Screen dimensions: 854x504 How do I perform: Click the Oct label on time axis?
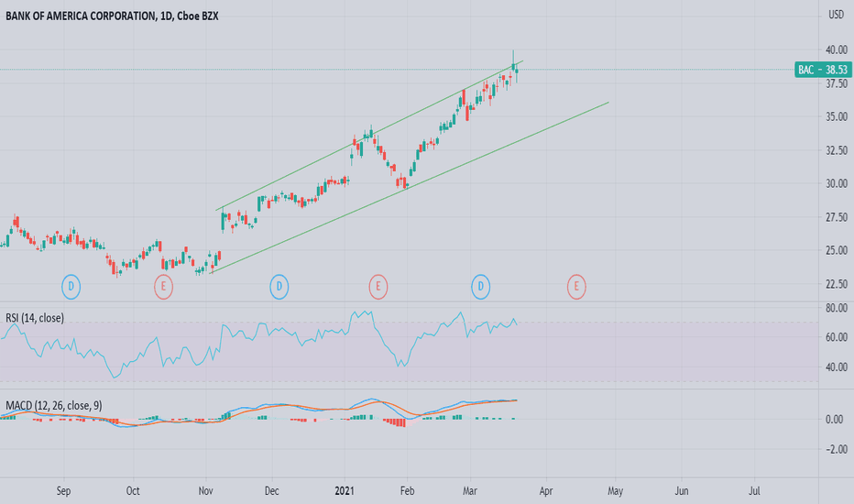click(133, 491)
